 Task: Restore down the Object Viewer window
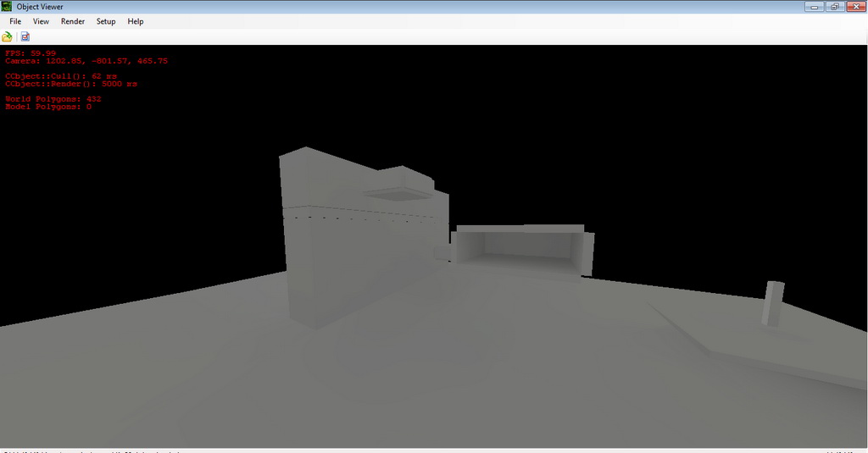click(834, 7)
